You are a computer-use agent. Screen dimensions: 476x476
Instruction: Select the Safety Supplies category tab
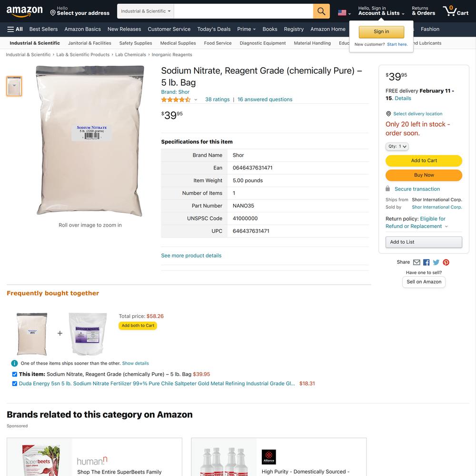tap(135, 43)
